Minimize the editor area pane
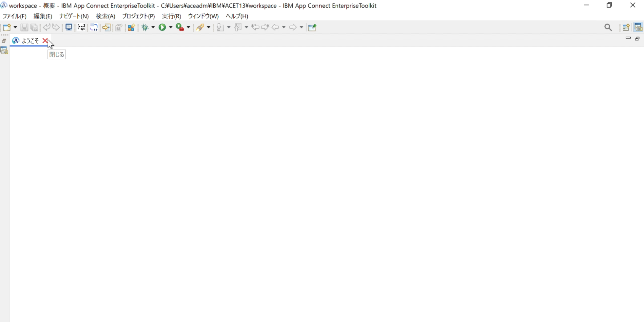 click(628, 38)
